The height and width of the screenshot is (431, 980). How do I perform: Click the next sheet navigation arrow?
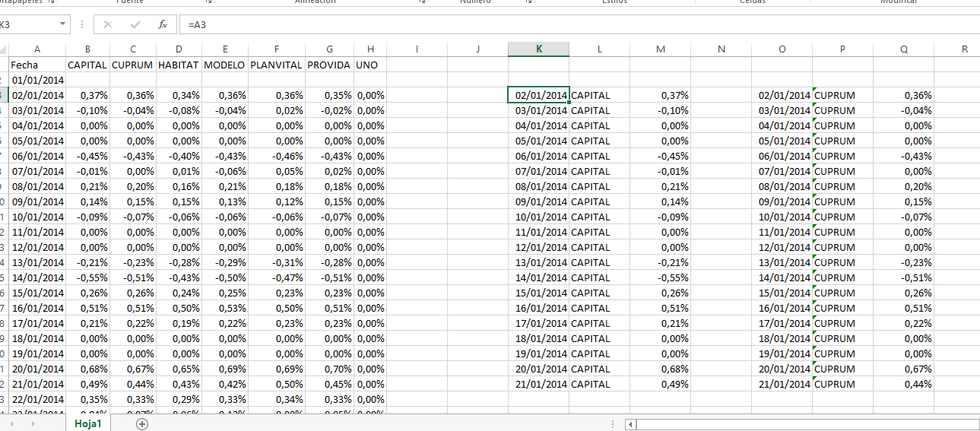tap(33, 423)
